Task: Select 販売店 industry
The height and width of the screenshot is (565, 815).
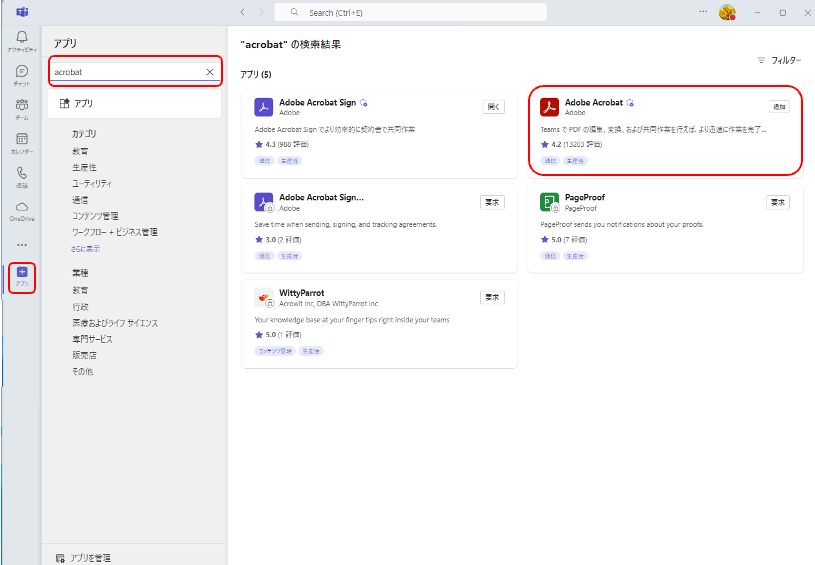Action: [84, 355]
